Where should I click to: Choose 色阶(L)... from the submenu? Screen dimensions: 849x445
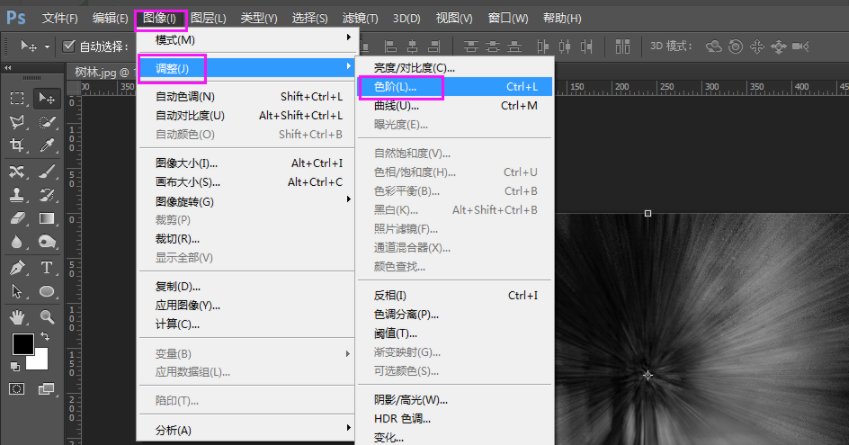click(x=455, y=87)
